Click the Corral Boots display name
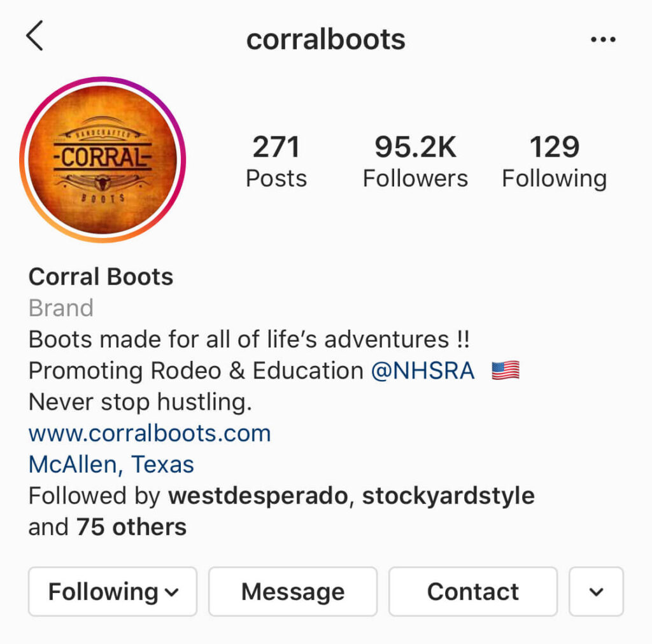This screenshot has width=652, height=644. tap(101, 277)
